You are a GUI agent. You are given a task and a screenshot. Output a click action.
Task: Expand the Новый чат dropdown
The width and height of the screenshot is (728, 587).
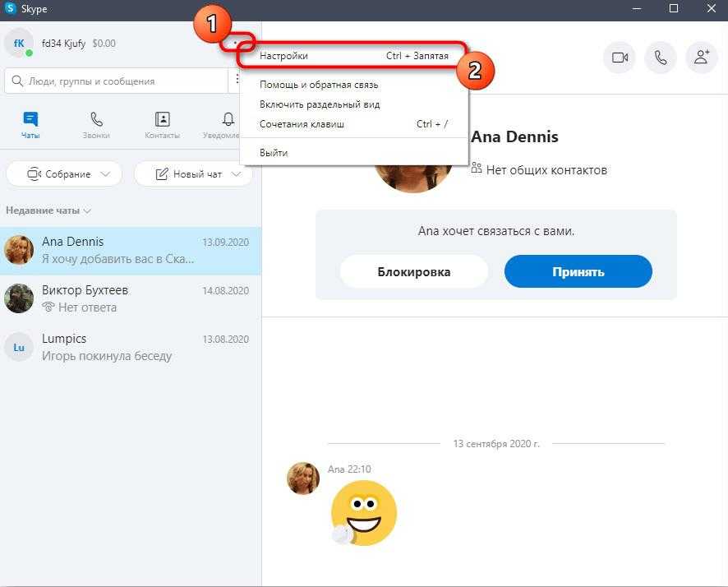point(192,174)
